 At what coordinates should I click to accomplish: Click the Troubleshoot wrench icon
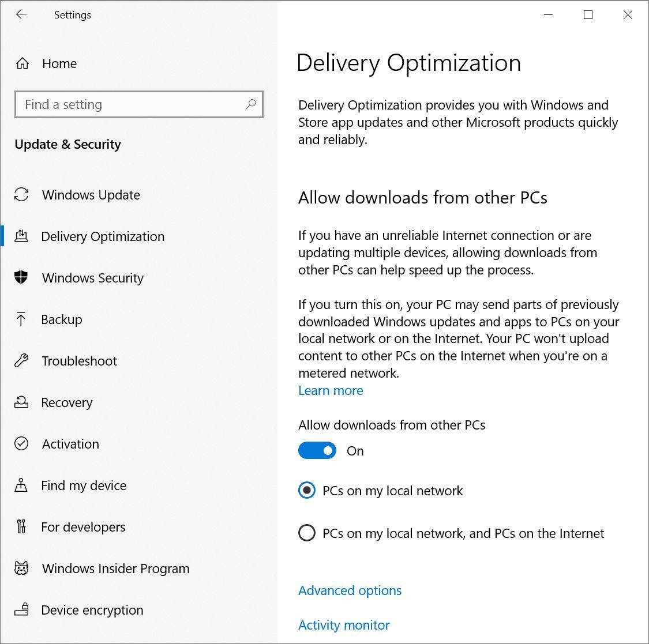(21, 360)
